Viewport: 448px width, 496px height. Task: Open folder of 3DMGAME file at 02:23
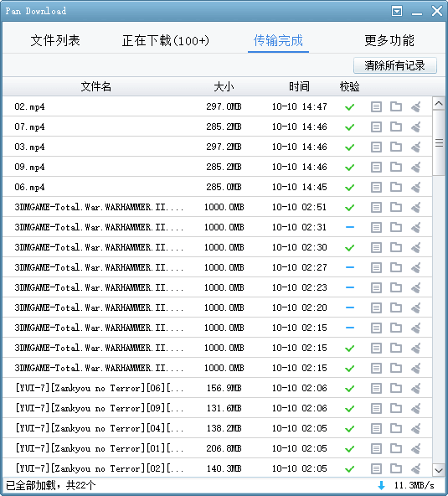pyautogui.click(x=396, y=287)
